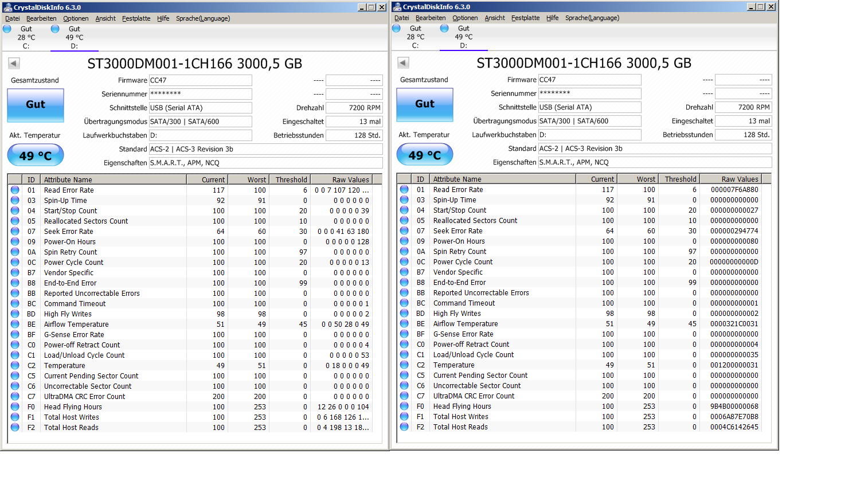The height and width of the screenshot is (477, 868).
Task: Click raw value 9B4B00000068 in right window
Action: [734, 406]
